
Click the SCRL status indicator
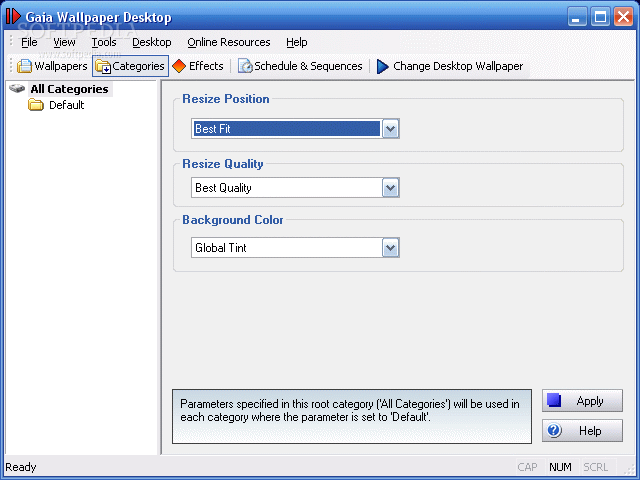tap(596, 467)
